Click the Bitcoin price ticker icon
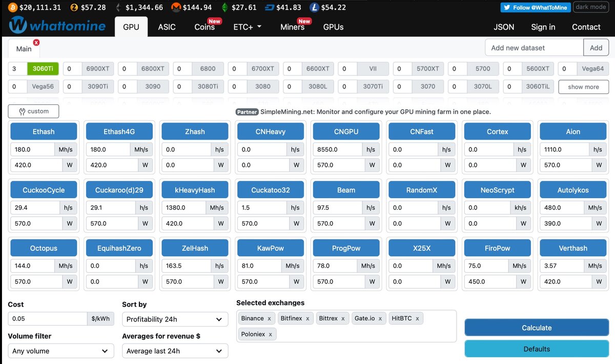The height and width of the screenshot is (364, 615). 13,7
